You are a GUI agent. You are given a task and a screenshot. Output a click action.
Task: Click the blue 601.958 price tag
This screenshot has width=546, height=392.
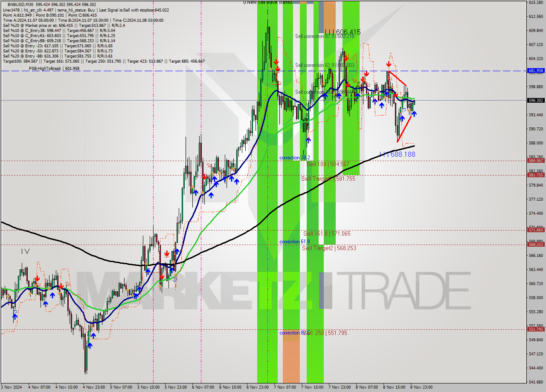tap(536, 71)
